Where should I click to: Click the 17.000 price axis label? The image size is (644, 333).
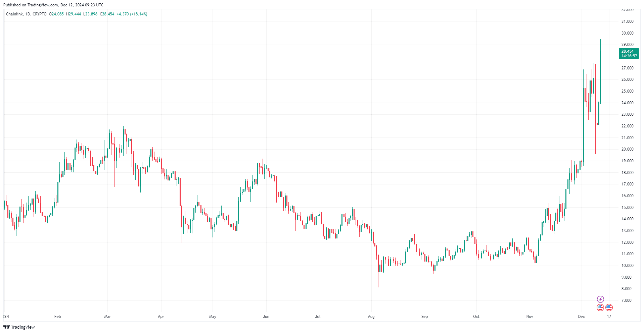627,184
